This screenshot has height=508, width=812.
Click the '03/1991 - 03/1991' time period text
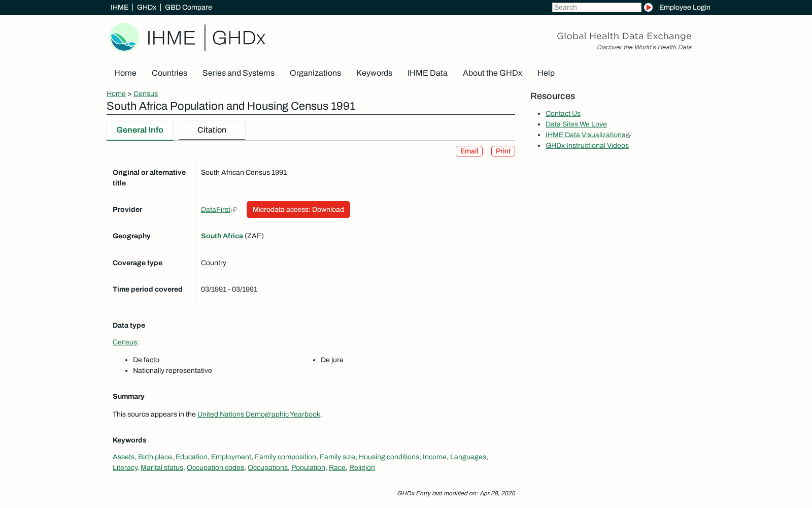tap(229, 289)
